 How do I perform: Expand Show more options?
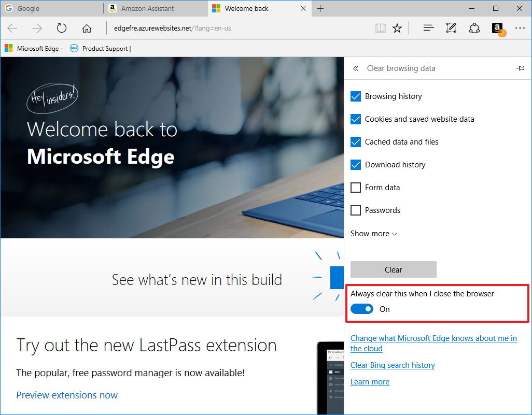tap(373, 234)
